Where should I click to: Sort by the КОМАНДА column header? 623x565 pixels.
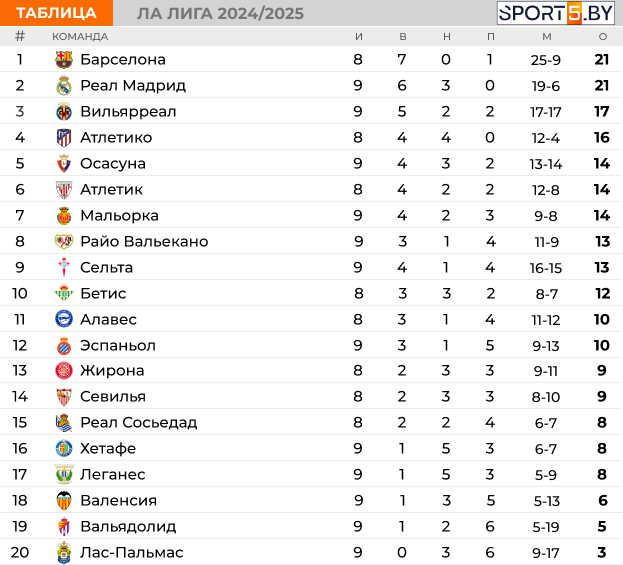pyautogui.click(x=80, y=37)
